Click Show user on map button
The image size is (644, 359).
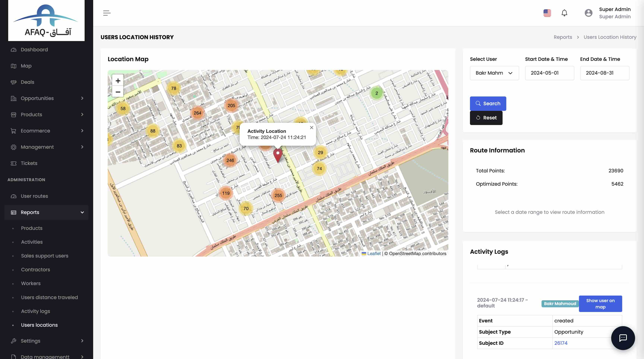point(600,304)
